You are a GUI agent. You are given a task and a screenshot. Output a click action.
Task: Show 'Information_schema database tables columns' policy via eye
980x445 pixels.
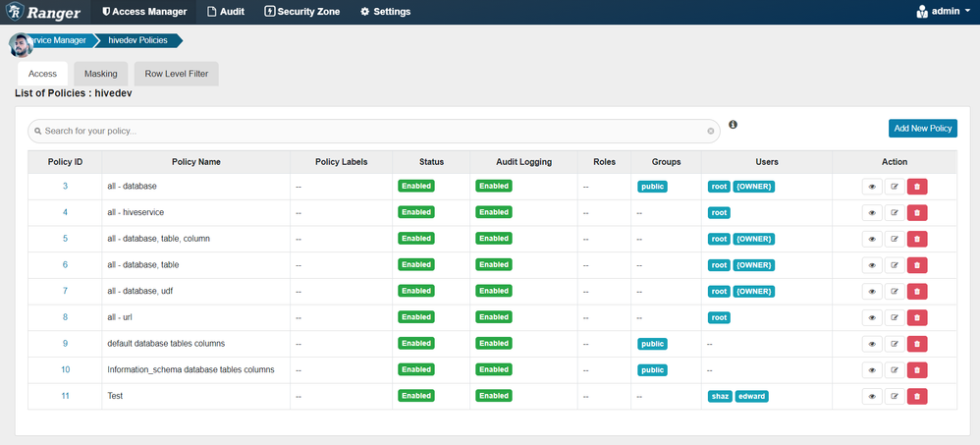872,370
